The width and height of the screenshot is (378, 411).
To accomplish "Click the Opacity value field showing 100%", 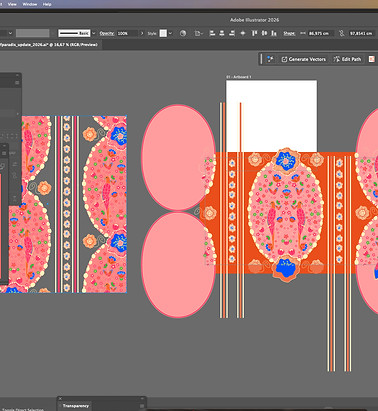I will (x=127, y=33).
